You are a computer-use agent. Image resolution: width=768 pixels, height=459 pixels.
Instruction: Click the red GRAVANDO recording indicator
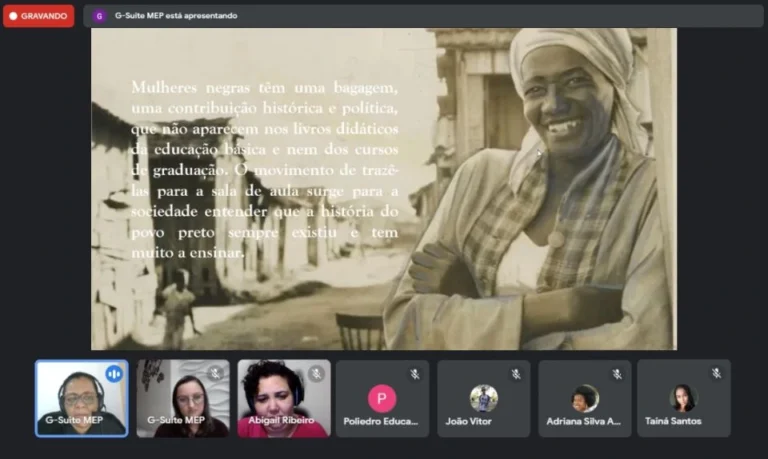pyautogui.click(x=38, y=16)
